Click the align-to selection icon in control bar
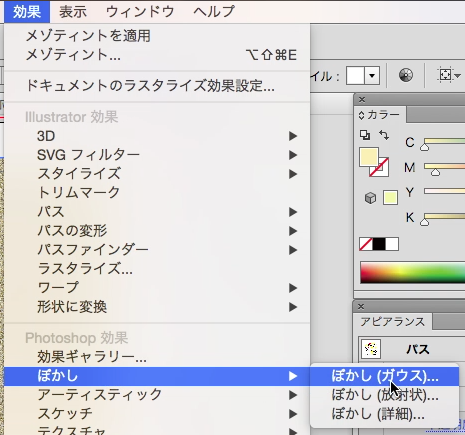This screenshot has width=465, height=435. (x=446, y=75)
